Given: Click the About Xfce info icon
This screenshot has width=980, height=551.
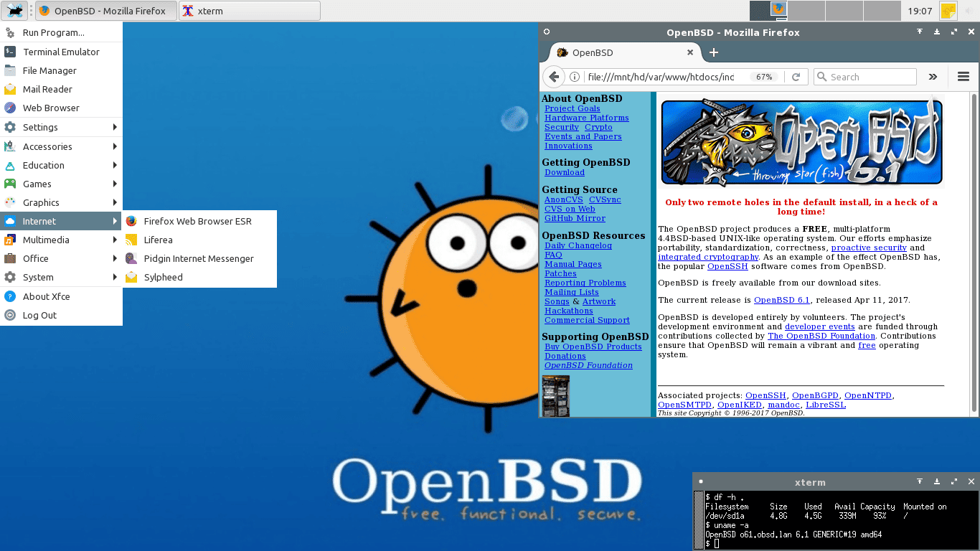Looking at the screenshot, I should pos(10,296).
